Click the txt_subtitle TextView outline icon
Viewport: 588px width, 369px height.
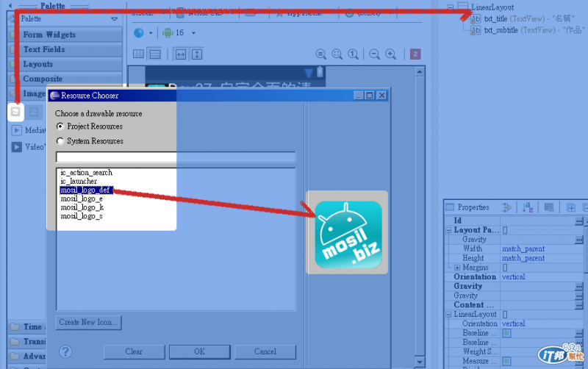[476, 30]
